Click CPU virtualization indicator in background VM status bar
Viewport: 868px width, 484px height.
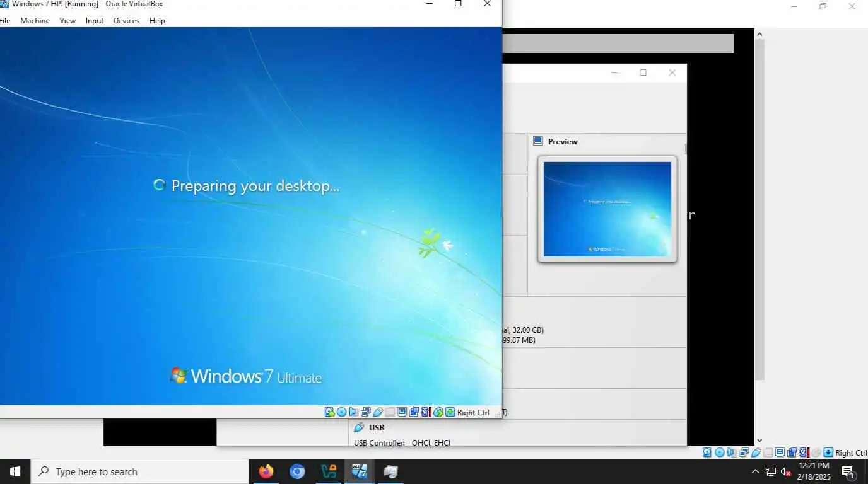click(804, 452)
